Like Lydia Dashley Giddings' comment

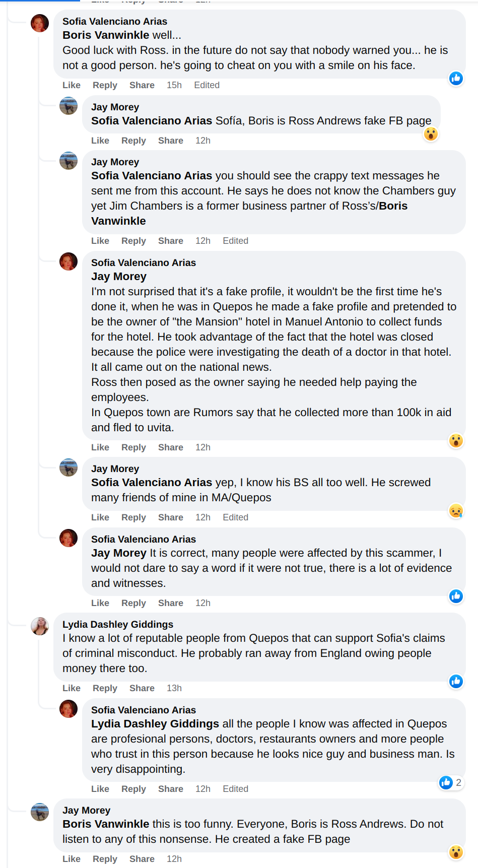pos(72,688)
